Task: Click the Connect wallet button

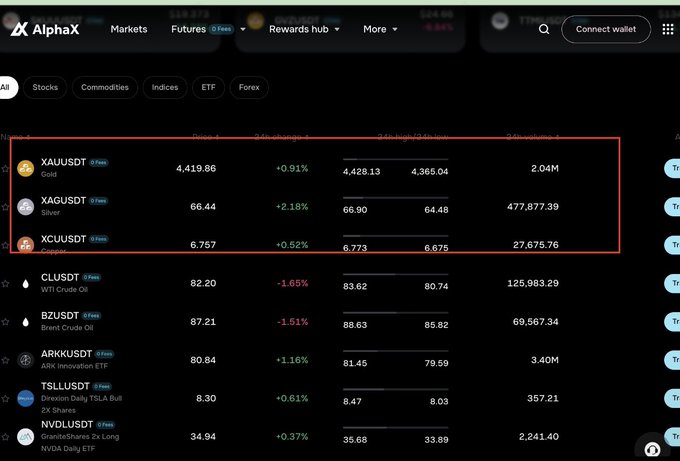Action: click(606, 29)
